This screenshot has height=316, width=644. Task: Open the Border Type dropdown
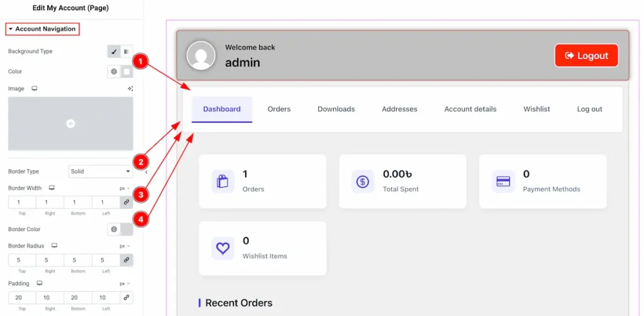99,171
